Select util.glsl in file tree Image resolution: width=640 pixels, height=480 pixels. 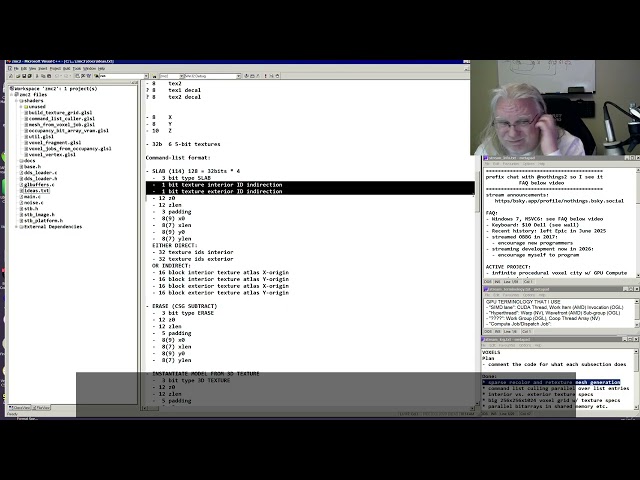(x=41, y=137)
